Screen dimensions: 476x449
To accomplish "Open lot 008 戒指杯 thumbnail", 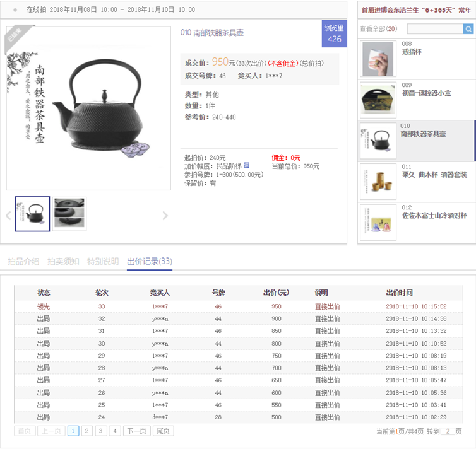I will click(378, 59).
